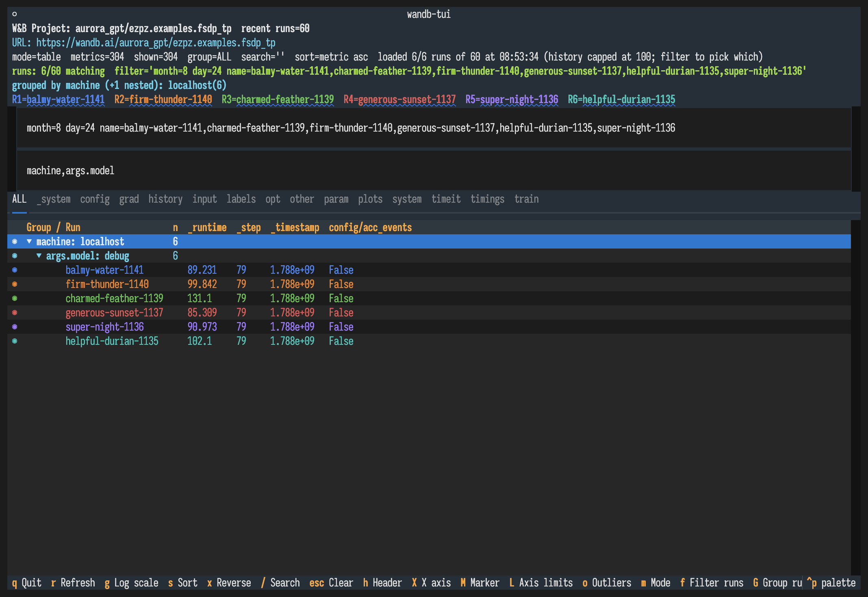Click R5=super-night-1136 legend link
The width and height of the screenshot is (868, 597).
tap(512, 99)
